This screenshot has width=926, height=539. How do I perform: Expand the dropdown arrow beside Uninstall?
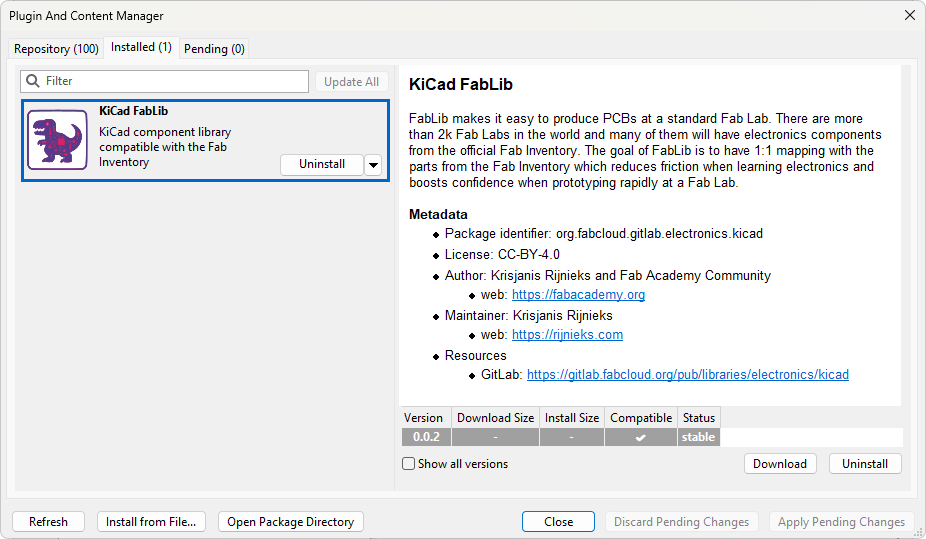click(373, 165)
